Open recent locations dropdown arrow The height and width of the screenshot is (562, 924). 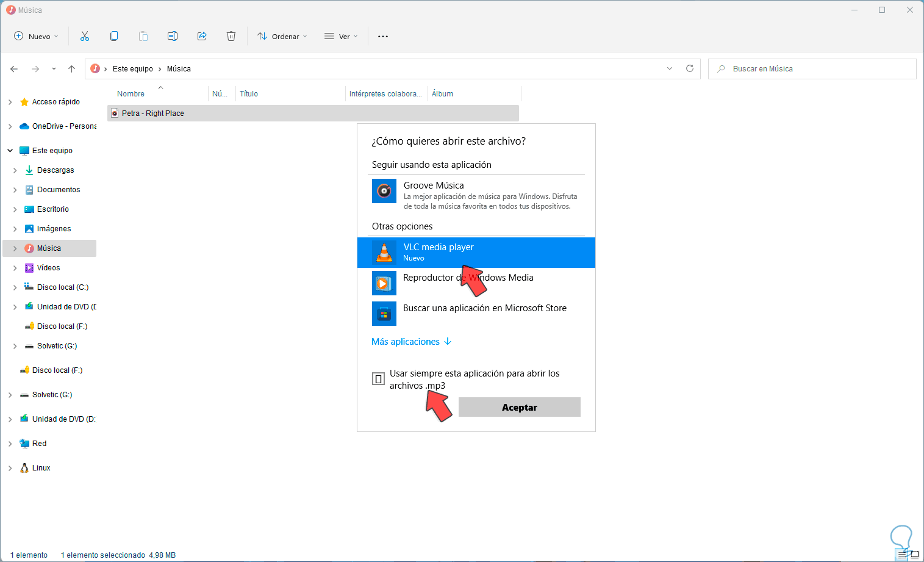[54, 69]
